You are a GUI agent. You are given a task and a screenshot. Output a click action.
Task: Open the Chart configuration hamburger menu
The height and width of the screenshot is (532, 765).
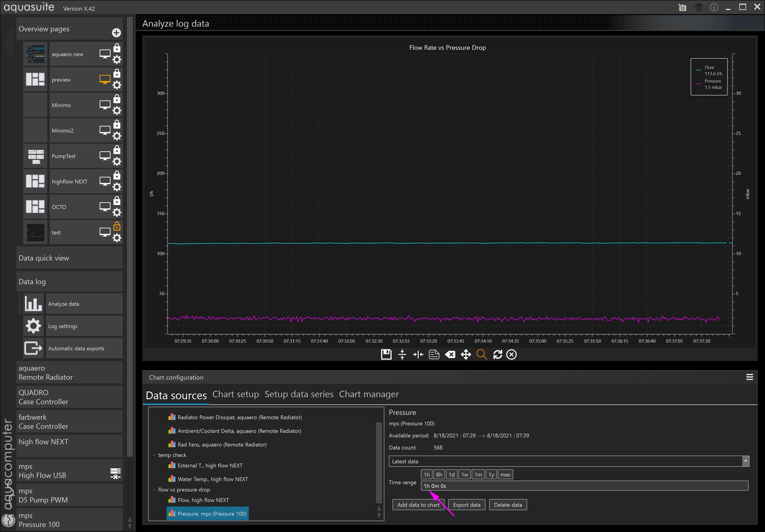(749, 377)
